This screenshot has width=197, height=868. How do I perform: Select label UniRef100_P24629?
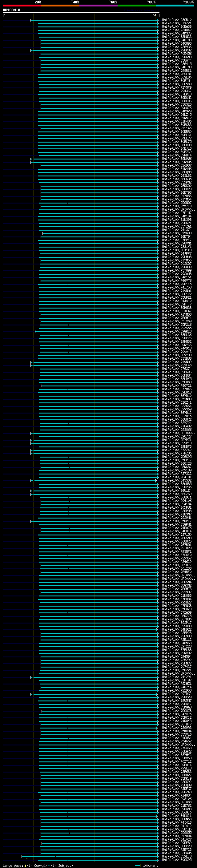pos(176,562)
